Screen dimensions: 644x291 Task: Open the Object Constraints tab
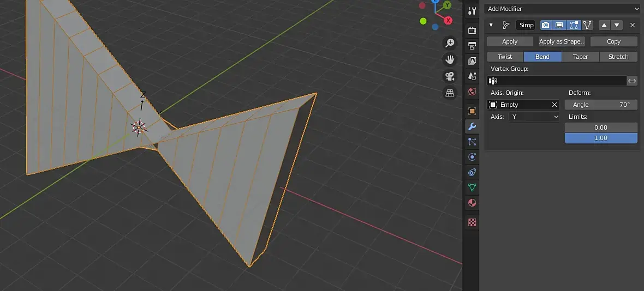[472, 172]
